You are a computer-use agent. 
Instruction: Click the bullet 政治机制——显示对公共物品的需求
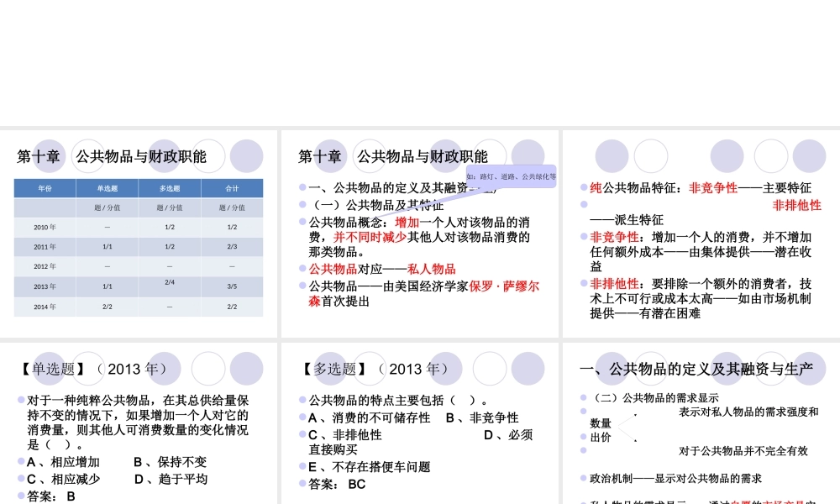click(675, 478)
